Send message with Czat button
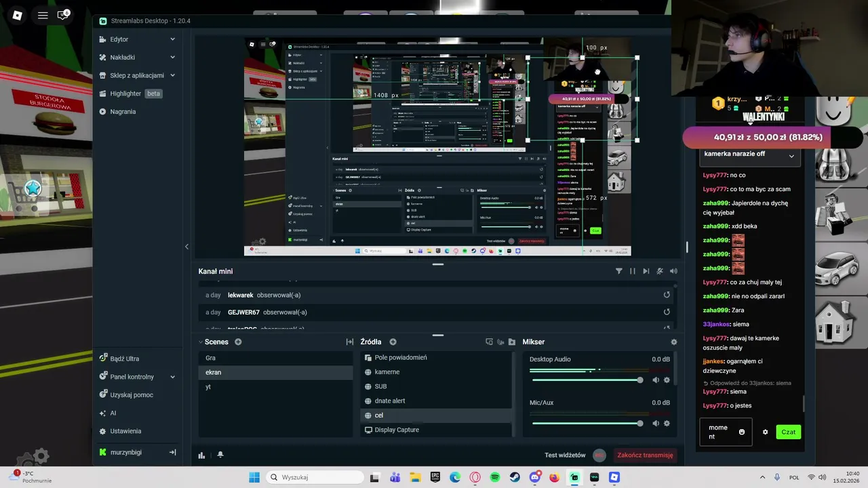 coord(788,432)
